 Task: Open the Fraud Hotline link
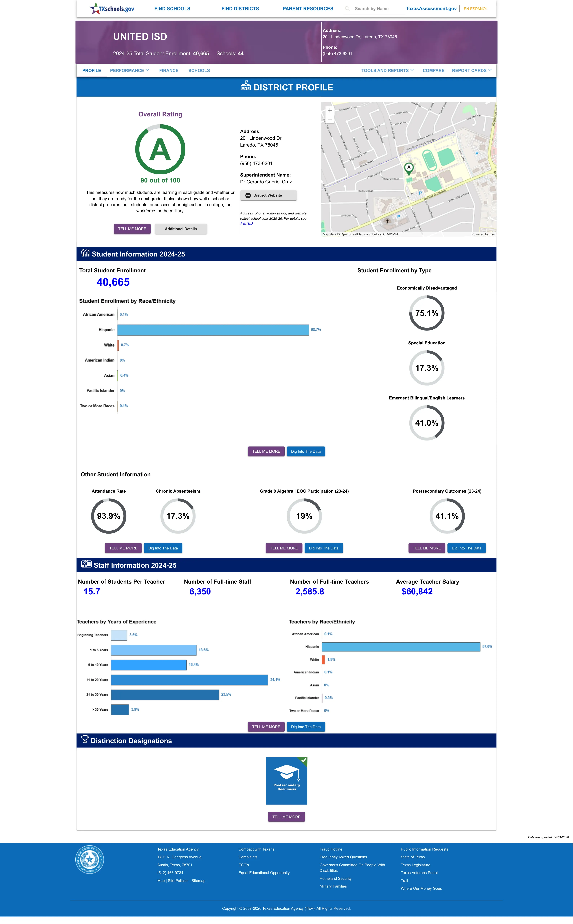point(331,849)
